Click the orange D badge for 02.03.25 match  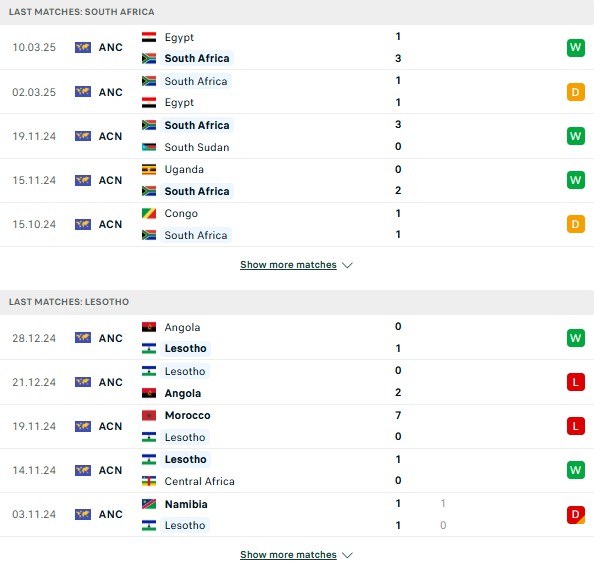(575, 92)
